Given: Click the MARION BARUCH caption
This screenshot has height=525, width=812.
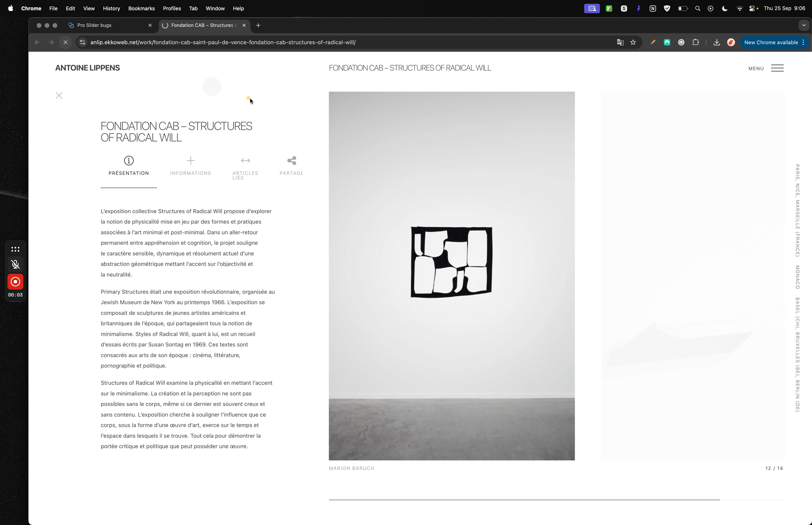Looking at the screenshot, I should (x=352, y=468).
